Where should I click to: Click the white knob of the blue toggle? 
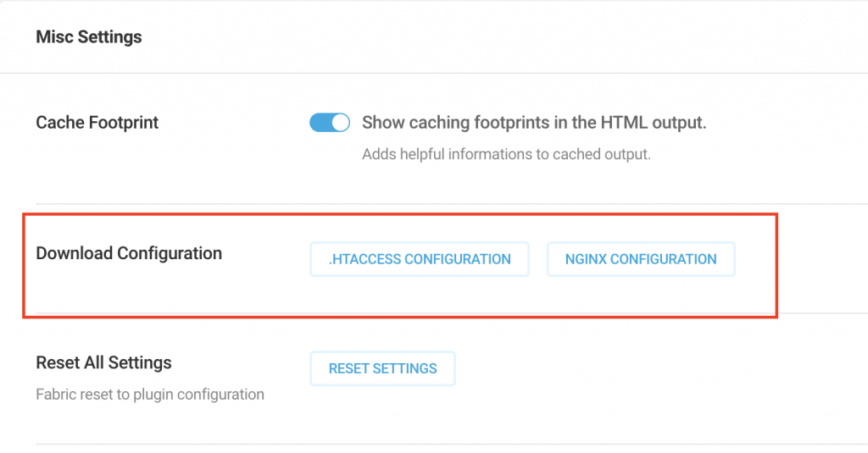point(341,122)
